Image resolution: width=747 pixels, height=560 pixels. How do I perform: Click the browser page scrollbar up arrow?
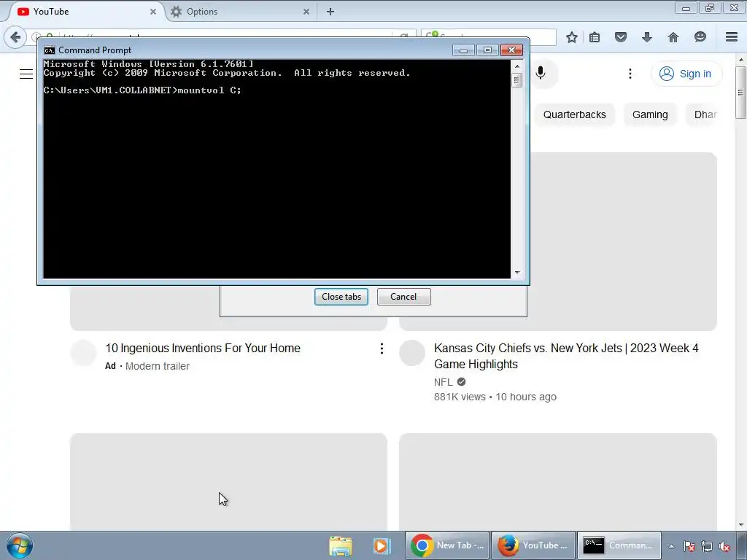(741, 60)
